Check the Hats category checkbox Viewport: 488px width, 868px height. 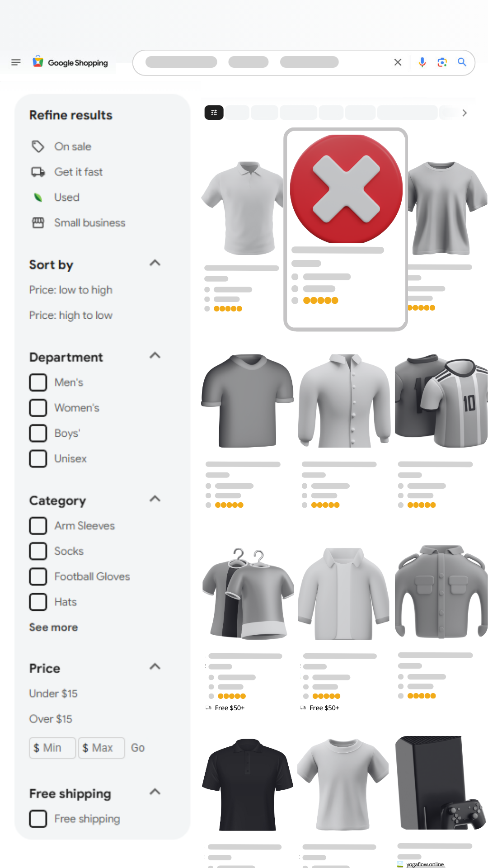tap(38, 602)
